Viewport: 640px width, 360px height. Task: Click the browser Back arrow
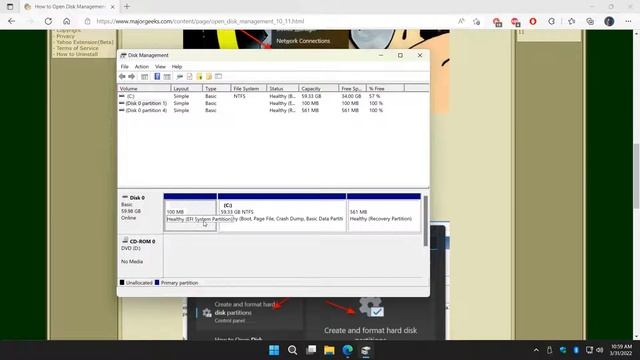(x=11, y=21)
